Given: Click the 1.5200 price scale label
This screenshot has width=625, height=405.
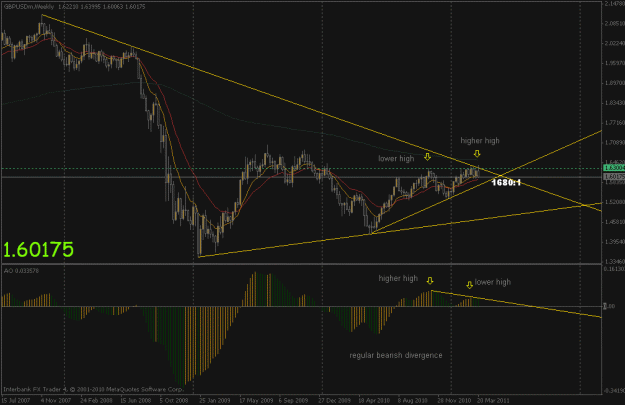Looking at the screenshot, I should pyautogui.click(x=614, y=202).
